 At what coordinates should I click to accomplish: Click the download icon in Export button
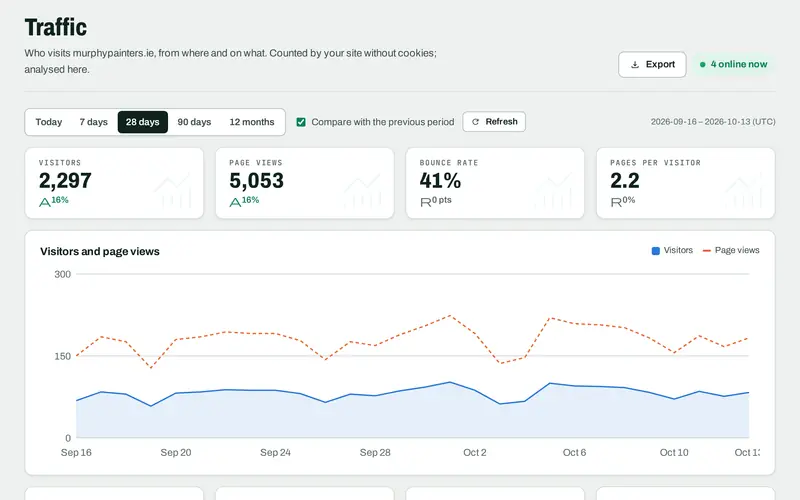coord(635,65)
